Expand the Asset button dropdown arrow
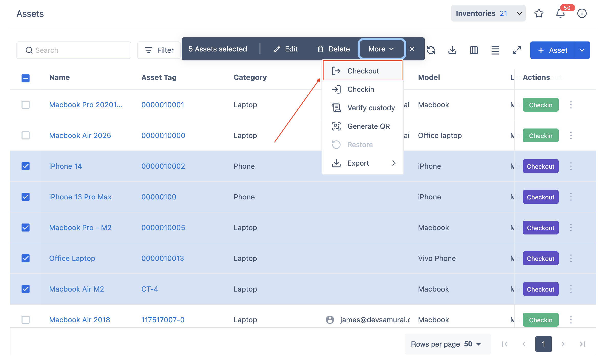 click(x=582, y=50)
